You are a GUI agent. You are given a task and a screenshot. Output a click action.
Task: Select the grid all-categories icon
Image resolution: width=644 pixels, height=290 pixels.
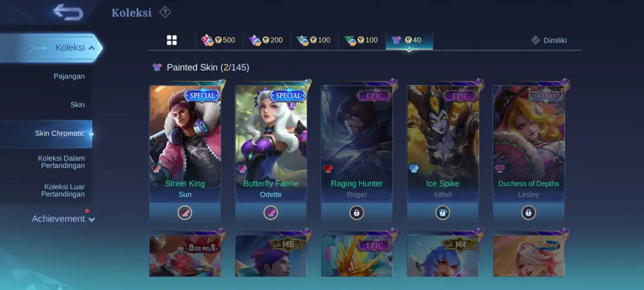(172, 40)
